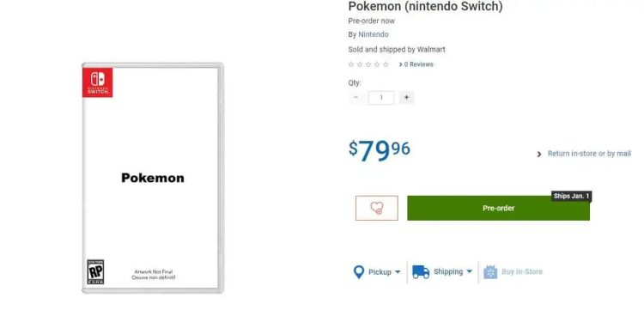644x322 pixels.
Task: Click the Pickup location pin icon
Action: 359,272
